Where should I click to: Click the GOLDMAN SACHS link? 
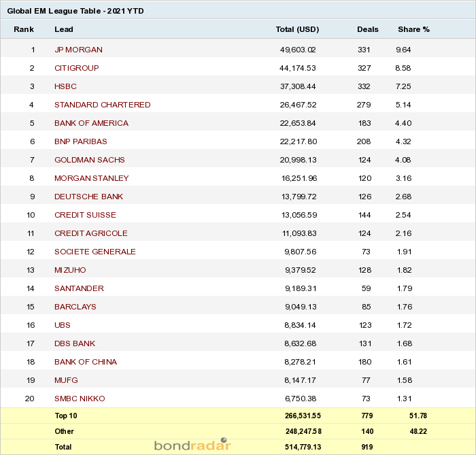click(90, 160)
